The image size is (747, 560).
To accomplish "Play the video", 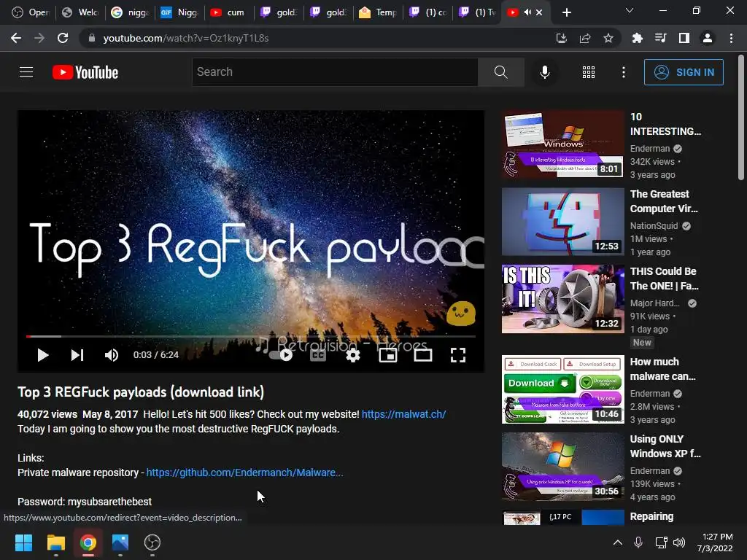I will pyautogui.click(x=43, y=355).
